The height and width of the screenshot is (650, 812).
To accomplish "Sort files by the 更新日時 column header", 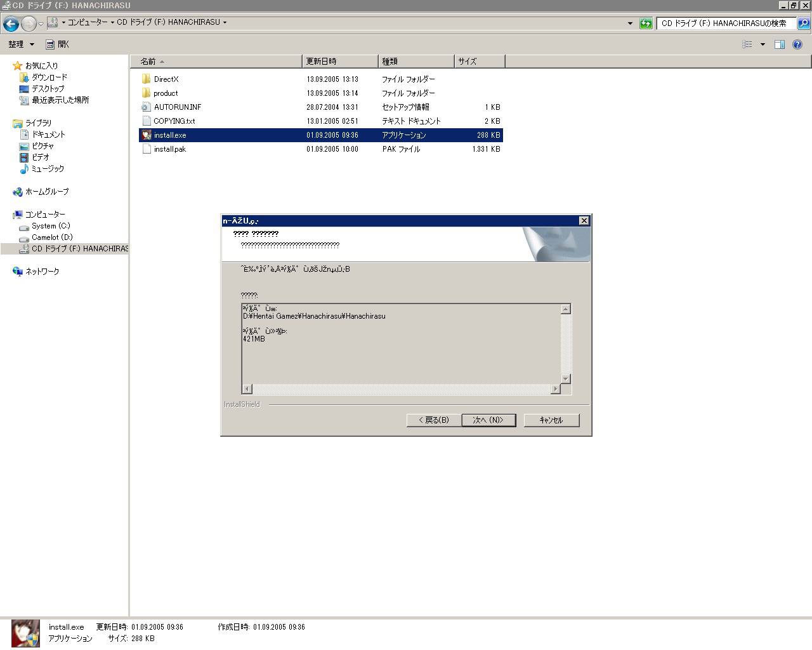I will [340, 62].
